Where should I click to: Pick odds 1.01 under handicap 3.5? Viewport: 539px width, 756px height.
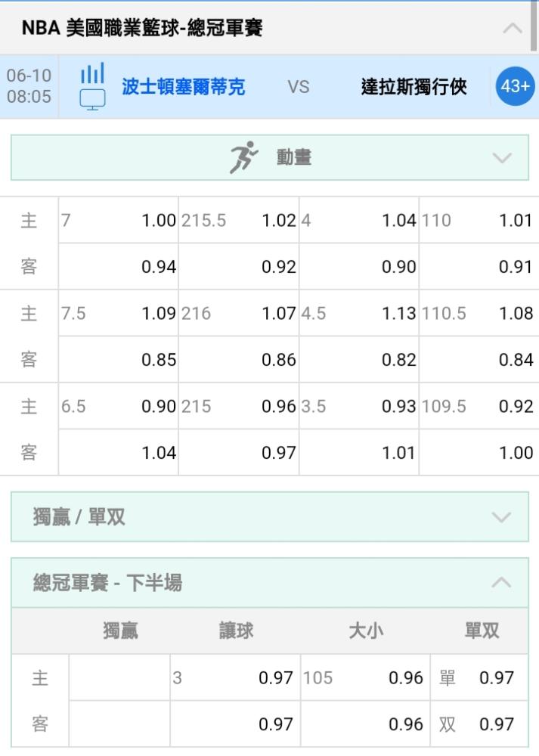coord(358,453)
